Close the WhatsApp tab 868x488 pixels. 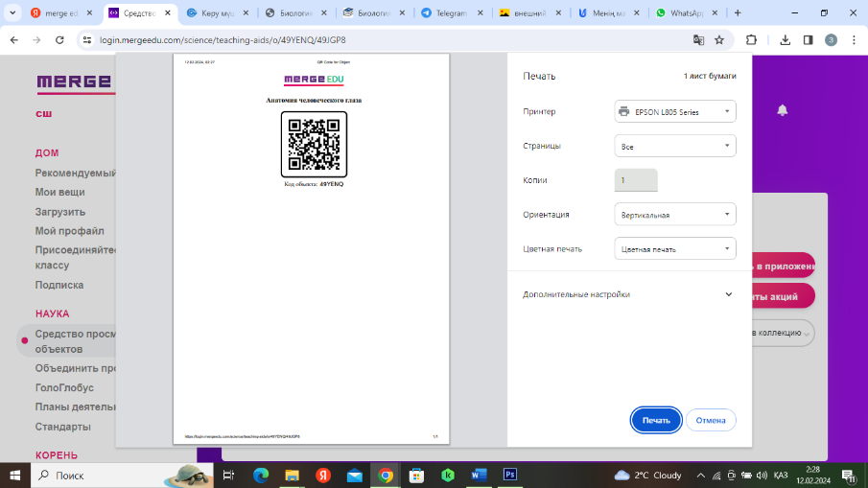coord(715,12)
